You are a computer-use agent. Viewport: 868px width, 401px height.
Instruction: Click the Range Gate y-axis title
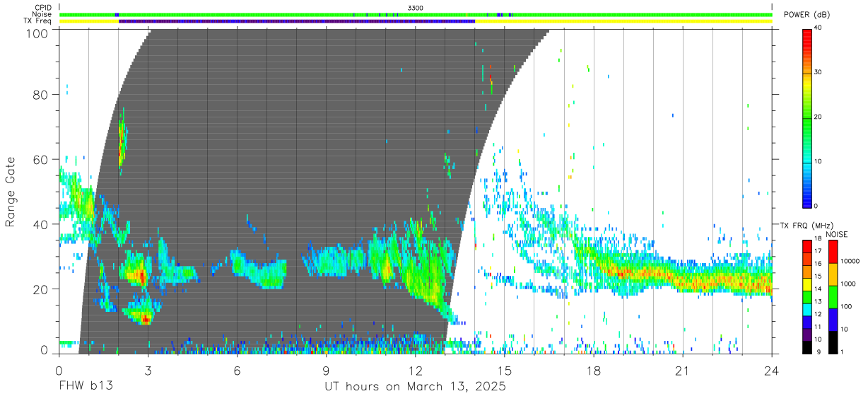[x=11, y=192]
